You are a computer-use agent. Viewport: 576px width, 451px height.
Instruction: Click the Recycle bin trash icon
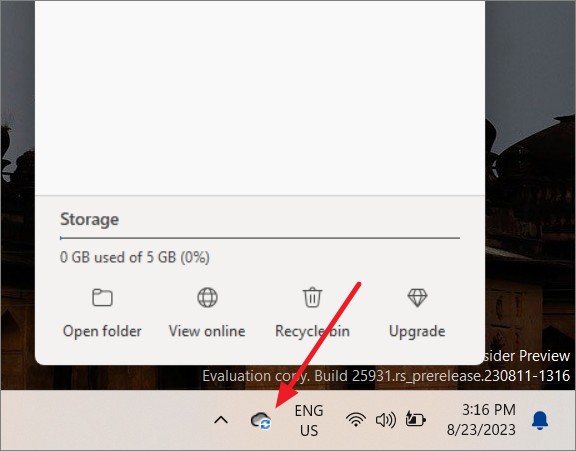[312, 297]
